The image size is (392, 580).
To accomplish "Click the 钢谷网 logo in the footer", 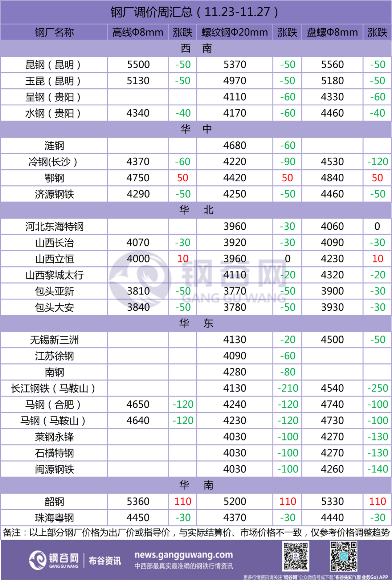I will click(x=54, y=560).
